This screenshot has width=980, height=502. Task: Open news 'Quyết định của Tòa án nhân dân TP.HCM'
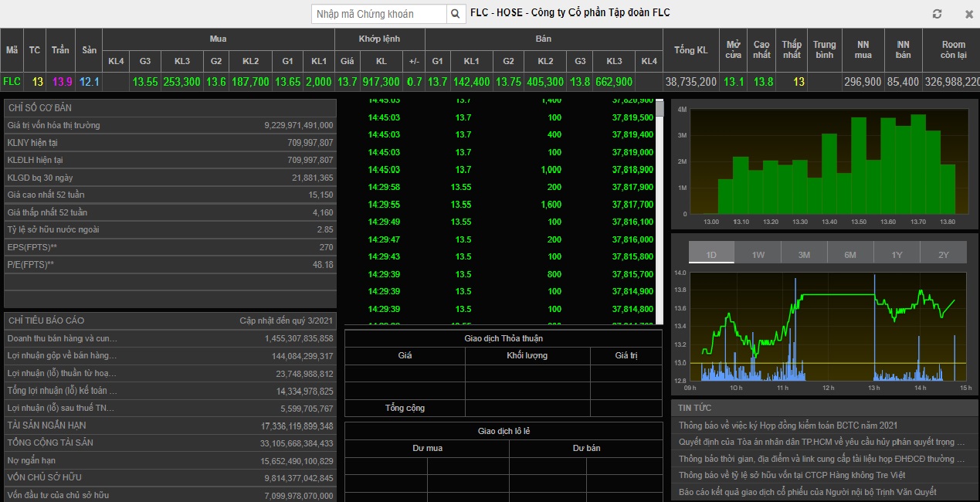tap(822, 442)
